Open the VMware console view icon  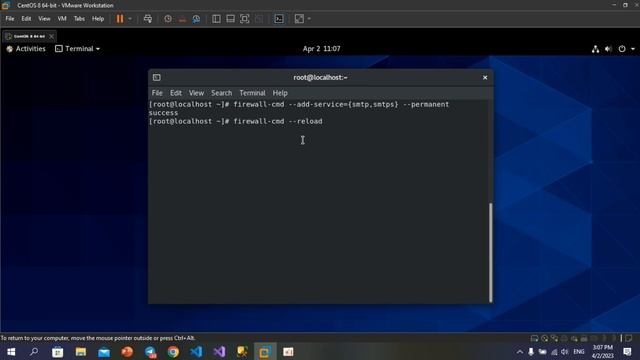pos(279,19)
